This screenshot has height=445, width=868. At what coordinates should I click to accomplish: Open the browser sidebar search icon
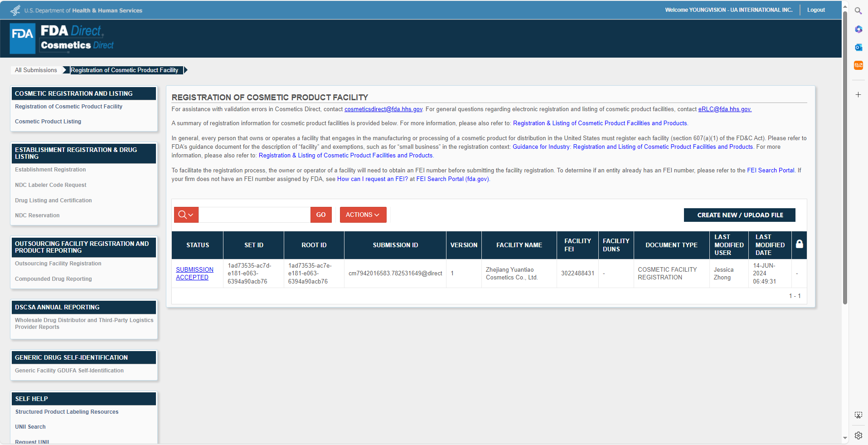coord(858,11)
